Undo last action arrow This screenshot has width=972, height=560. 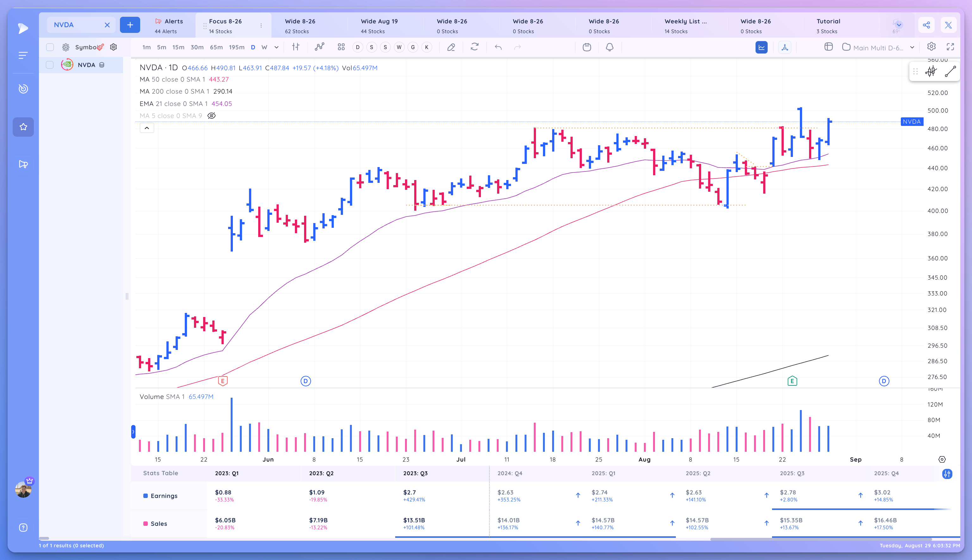[x=498, y=47]
